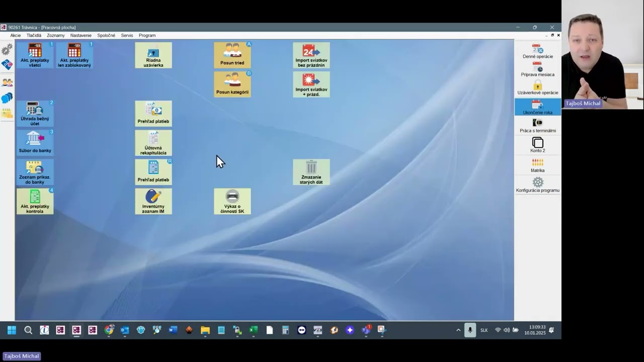Launch the 'Posun kategórií' tile
The width and height of the screenshot is (644, 362).
[232, 84]
